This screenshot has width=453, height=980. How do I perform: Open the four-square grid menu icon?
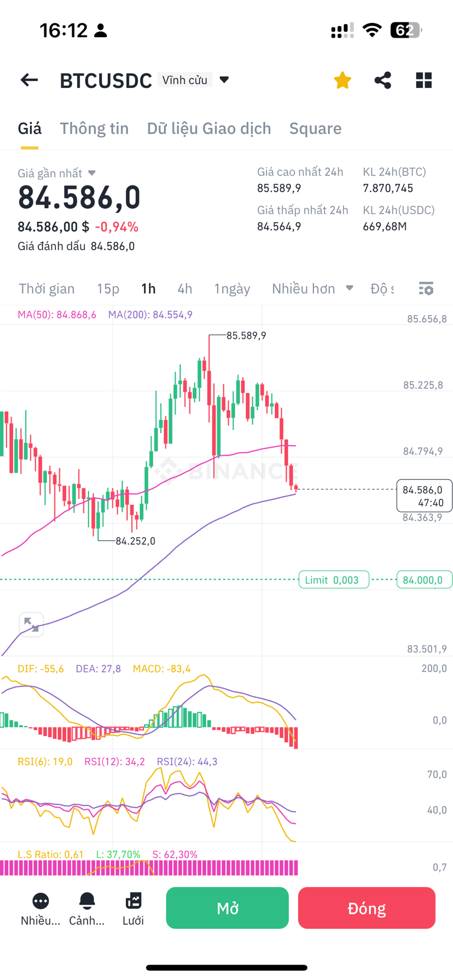424,80
